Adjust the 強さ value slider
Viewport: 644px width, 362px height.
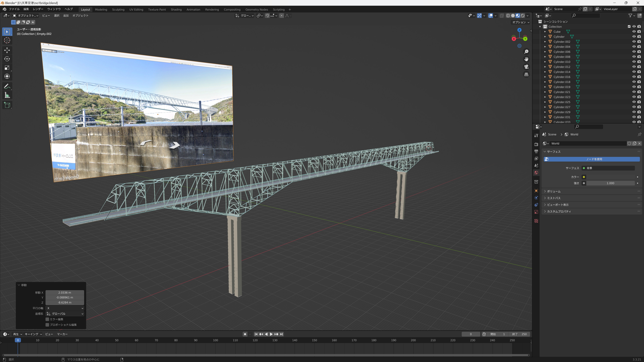tap(610, 183)
